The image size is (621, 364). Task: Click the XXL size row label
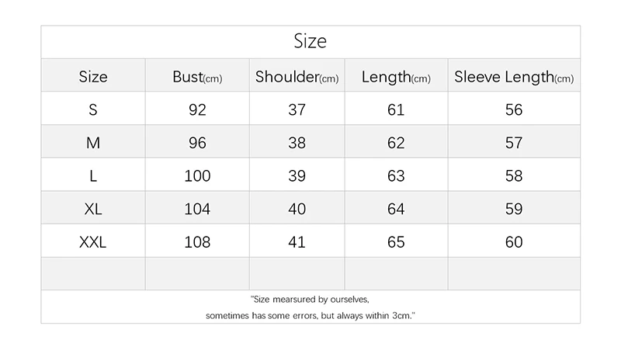pos(93,242)
